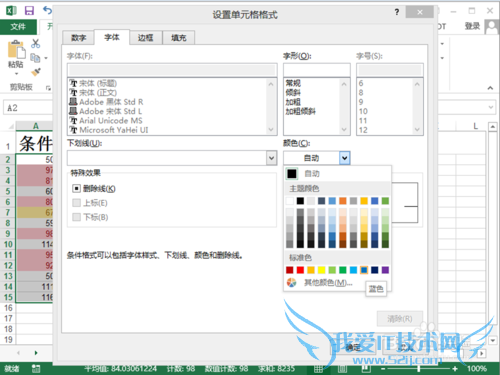Click the macro record icon in status bar
Viewport: 500px width, 375px height.
(36, 368)
